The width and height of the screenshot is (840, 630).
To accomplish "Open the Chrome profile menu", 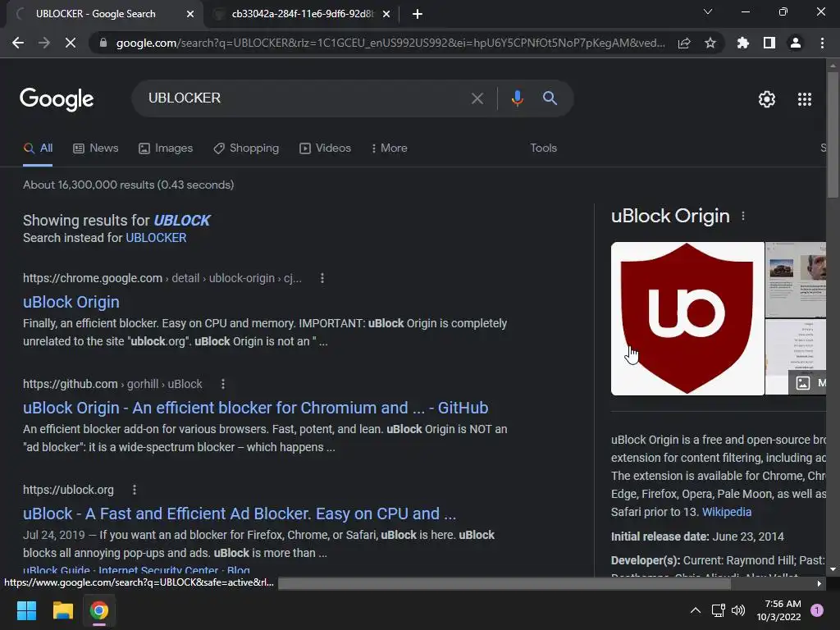I will 796,43.
